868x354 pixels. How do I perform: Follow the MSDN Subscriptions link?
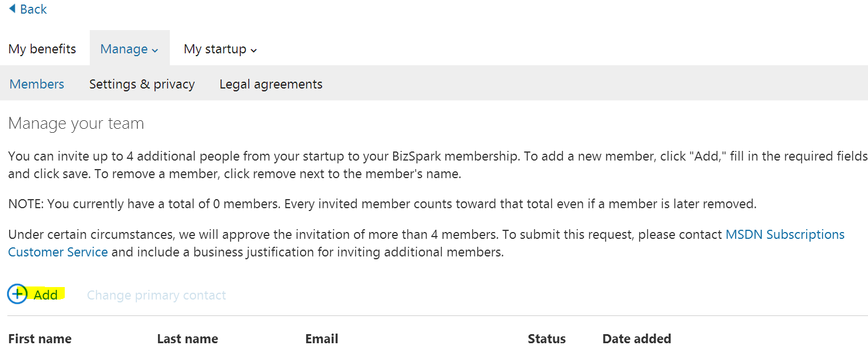pyautogui.click(x=785, y=235)
